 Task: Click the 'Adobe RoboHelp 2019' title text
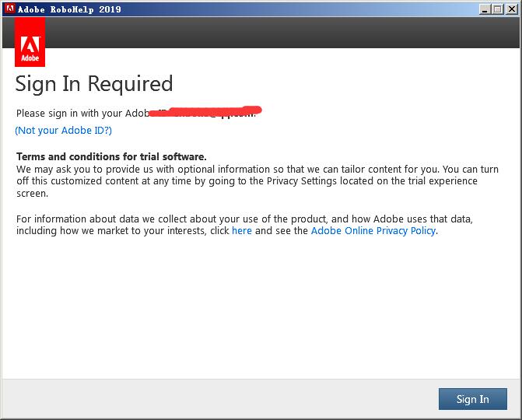click(x=69, y=9)
